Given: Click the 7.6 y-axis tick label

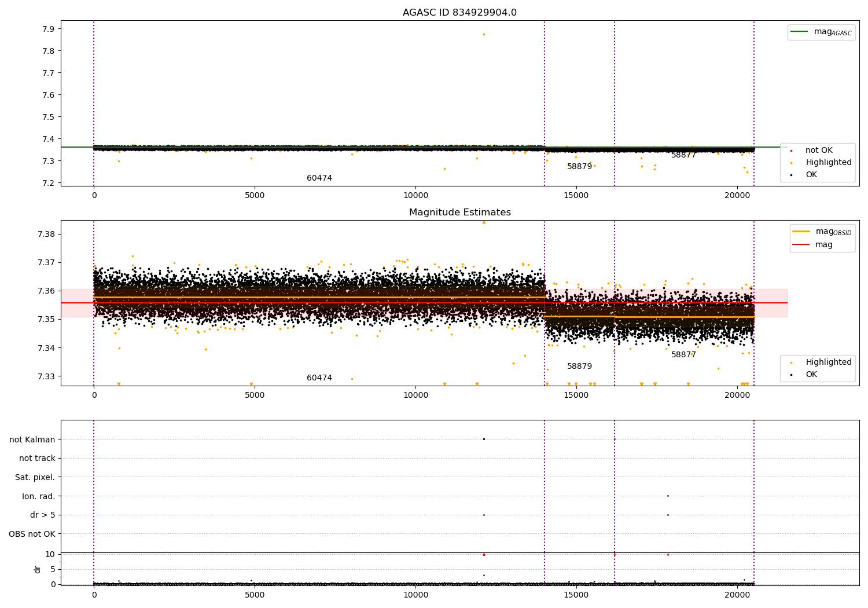Looking at the screenshot, I should 49,95.
